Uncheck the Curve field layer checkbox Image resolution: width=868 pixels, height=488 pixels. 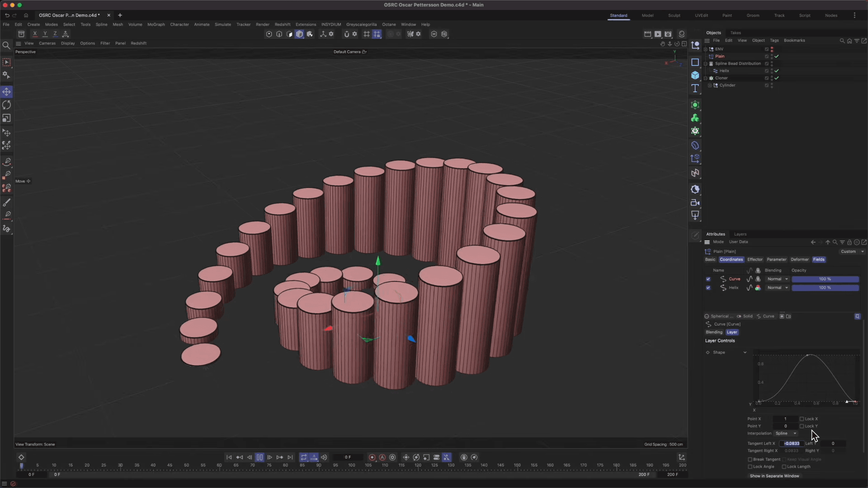pos(708,279)
